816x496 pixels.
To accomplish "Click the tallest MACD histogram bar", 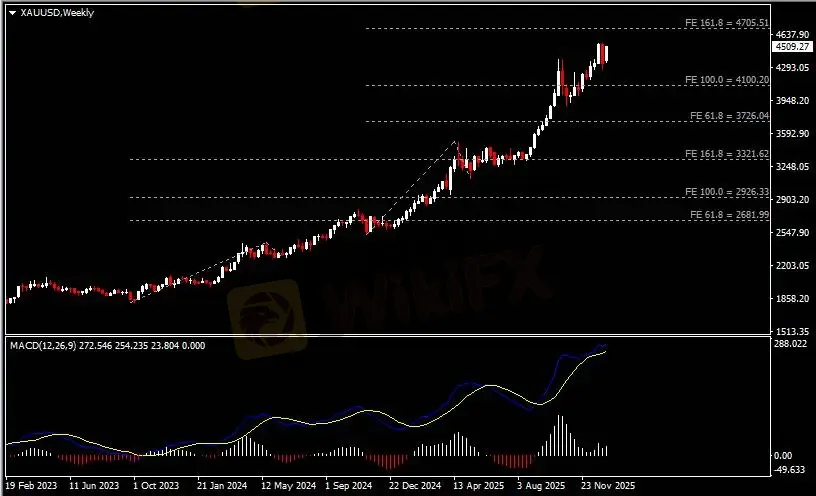I will pyautogui.click(x=559, y=436).
